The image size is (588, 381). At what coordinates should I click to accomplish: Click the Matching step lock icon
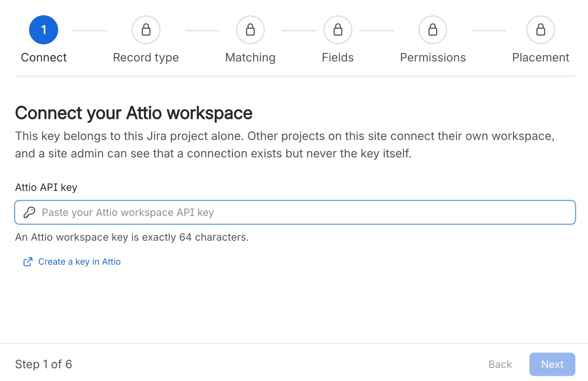point(250,30)
